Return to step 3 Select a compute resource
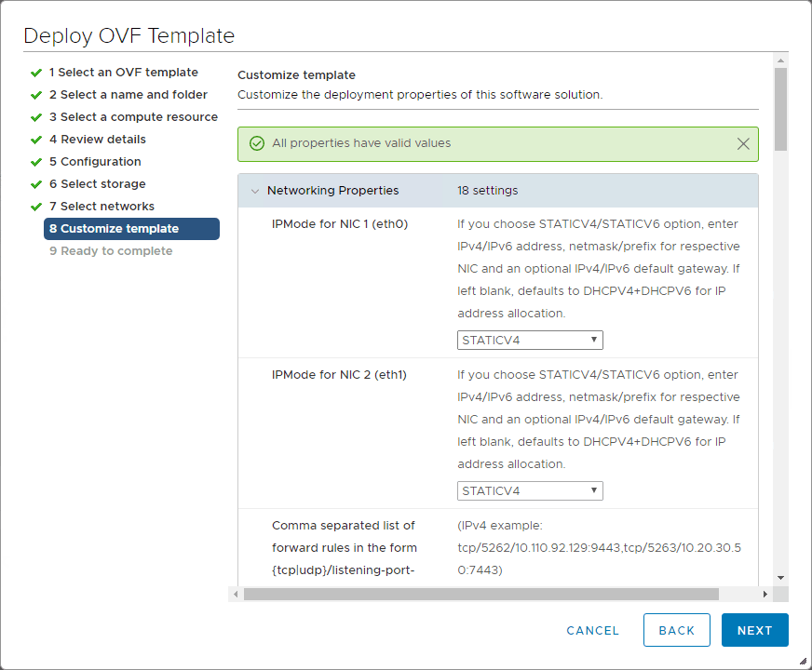Image resolution: width=812 pixels, height=670 pixels. [x=134, y=116]
